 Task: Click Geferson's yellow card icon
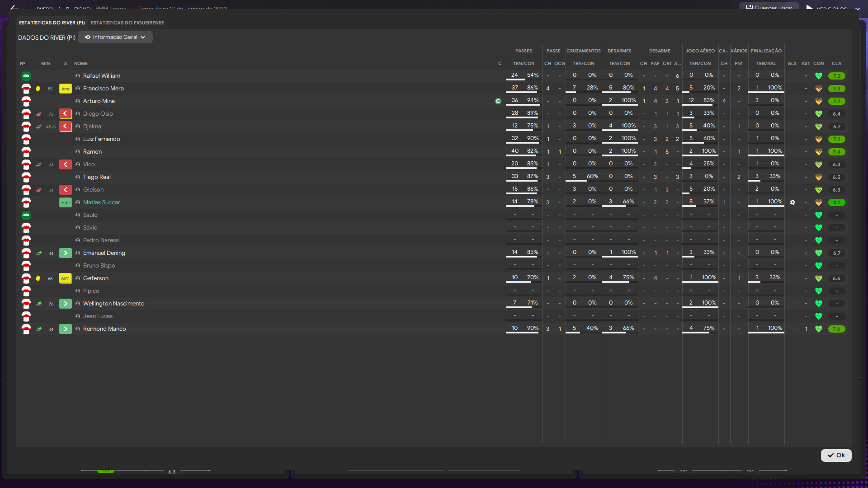pyautogui.click(x=38, y=278)
